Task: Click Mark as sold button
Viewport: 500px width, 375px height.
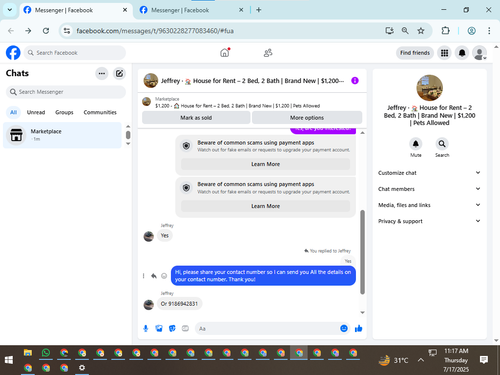Action: click(x=196, y=118)
